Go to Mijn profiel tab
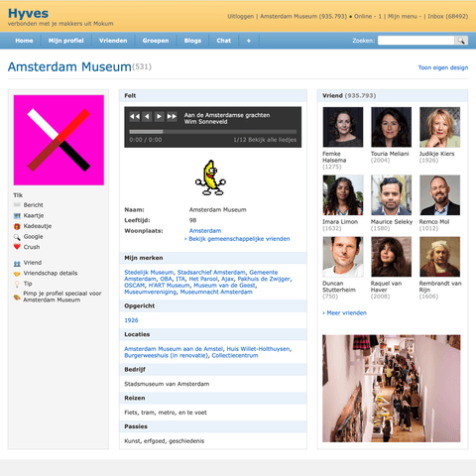 click(66, 41)
